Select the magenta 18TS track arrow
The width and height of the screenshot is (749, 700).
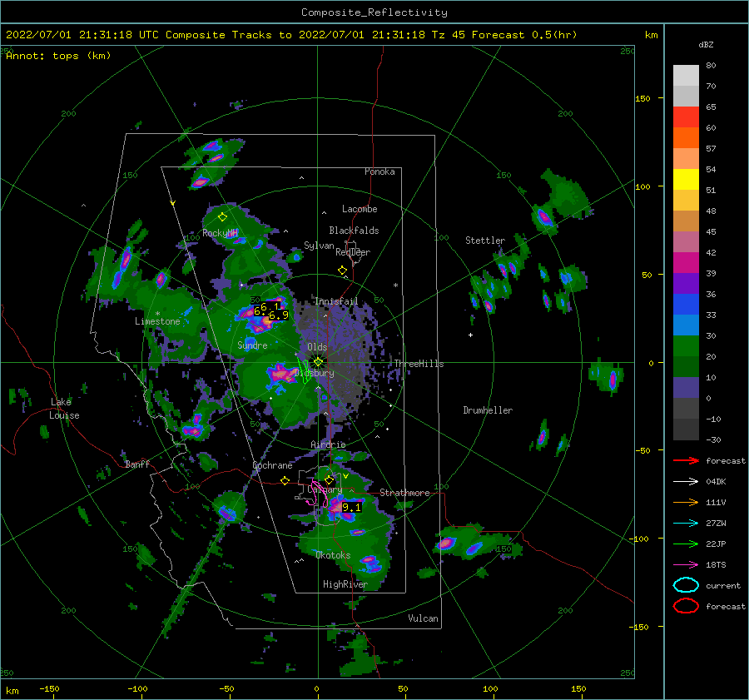(686, 565)
